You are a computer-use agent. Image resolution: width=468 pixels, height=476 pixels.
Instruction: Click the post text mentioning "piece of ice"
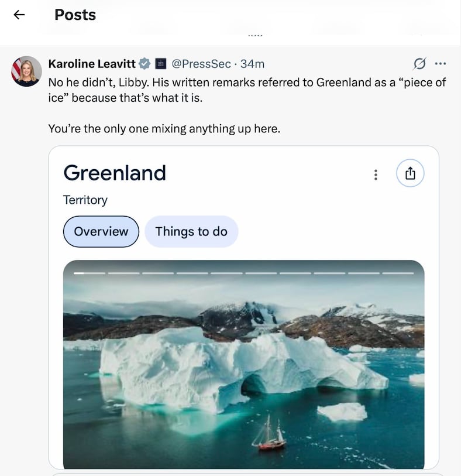pyautogui.click(x=246, y=90)
